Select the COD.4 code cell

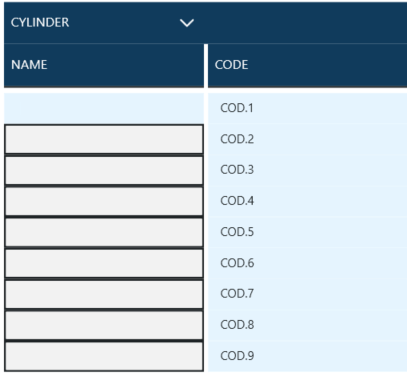coord(307,201)
